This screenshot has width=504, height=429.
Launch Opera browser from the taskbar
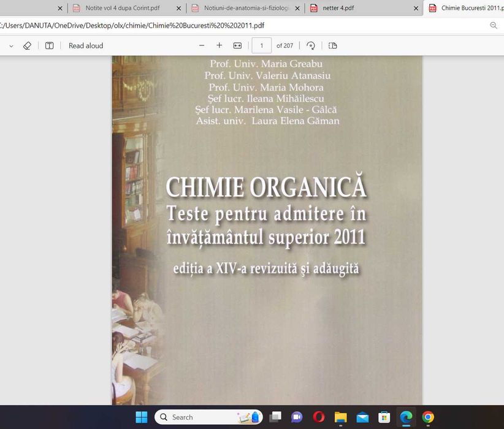coord(319,417)
